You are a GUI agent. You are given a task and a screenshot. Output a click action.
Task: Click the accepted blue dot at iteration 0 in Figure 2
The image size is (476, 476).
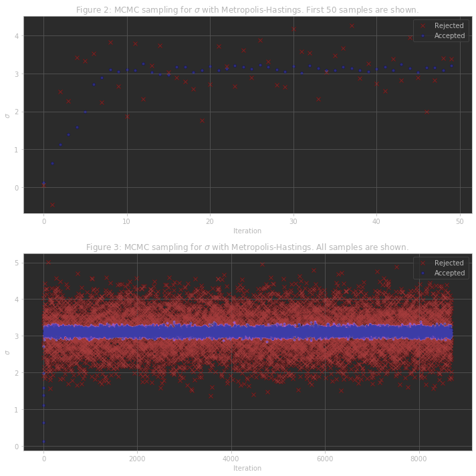[x=43, y=183]
